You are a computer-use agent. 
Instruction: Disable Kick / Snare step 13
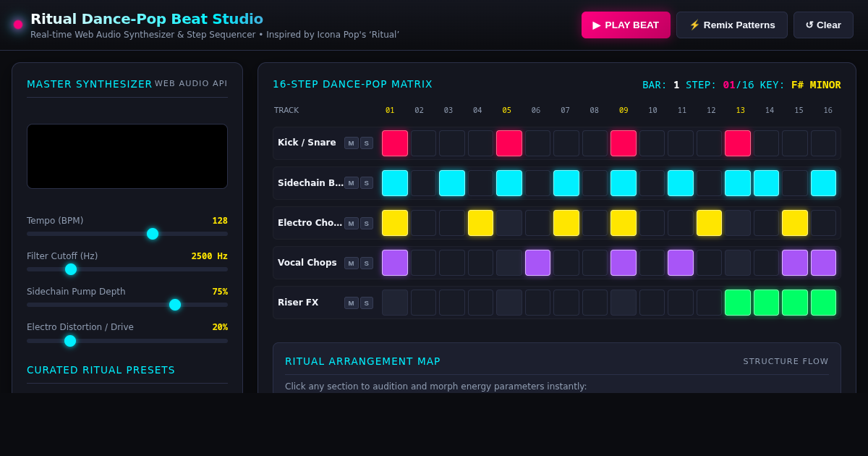pyautogui.click(x=738, y=143)
